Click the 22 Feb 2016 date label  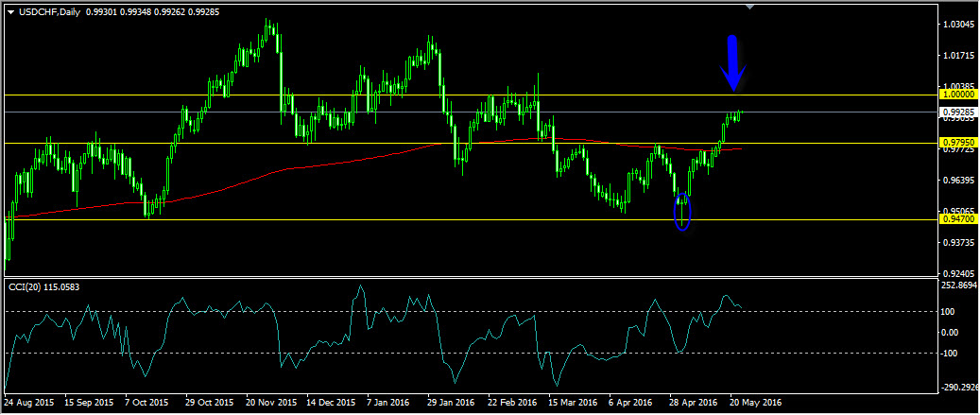point(513,403)
